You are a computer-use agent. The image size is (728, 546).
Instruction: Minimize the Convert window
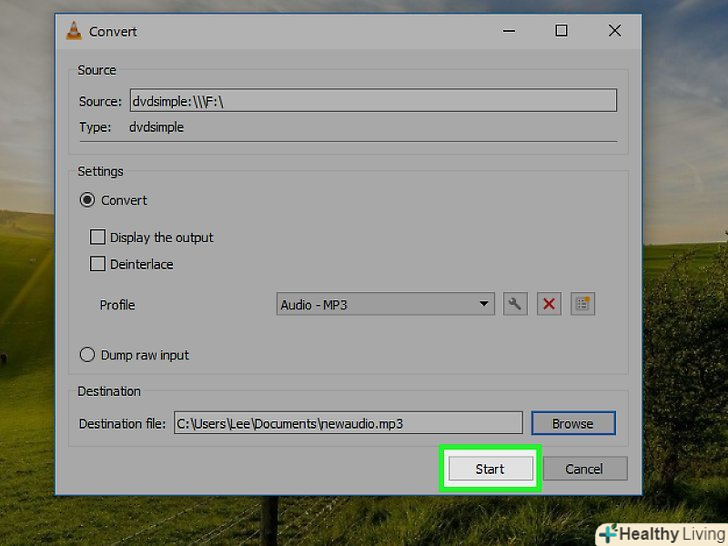(x=509, y=31)
